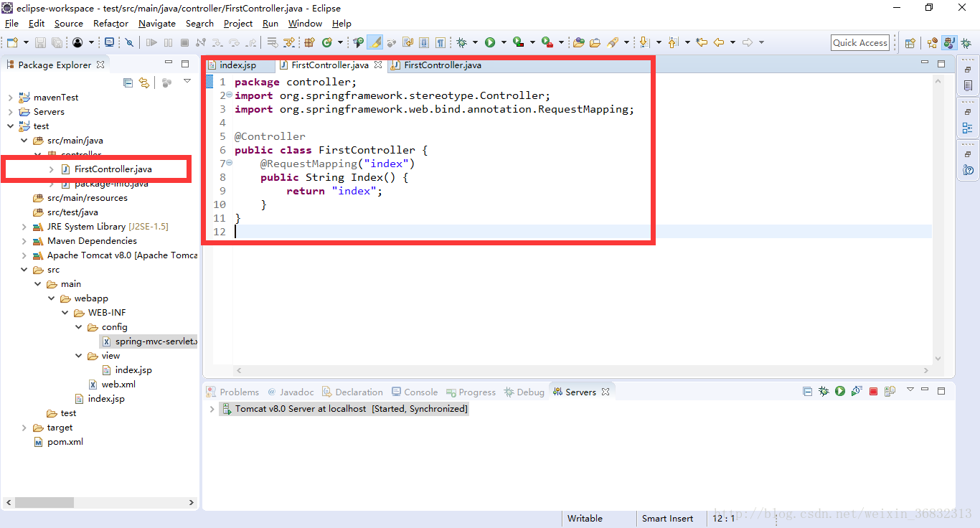Screen dimensions: 980x528
Task: Collapse the webapp folder
Action: tap(51, 298)
